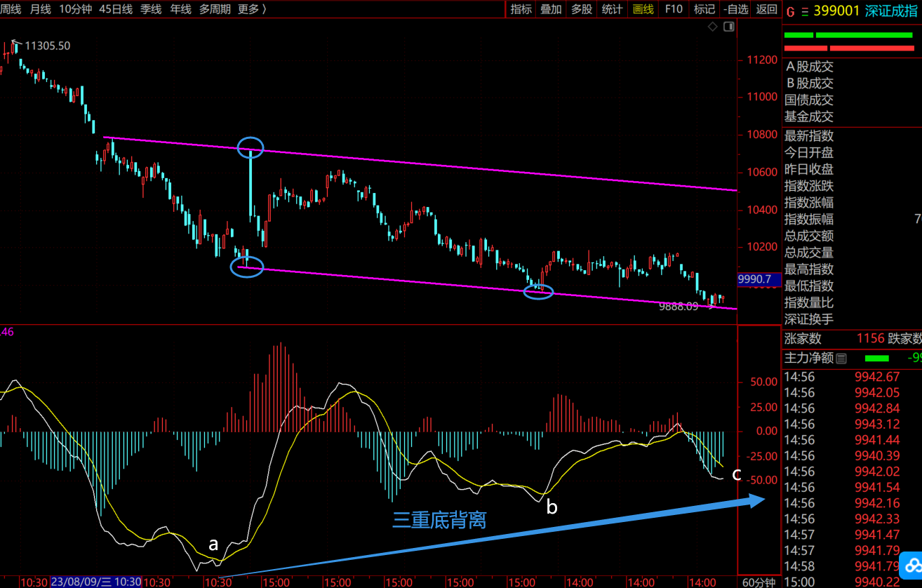The image size is (922, 588).
Task: Click the 50.00 MACD axis label
Action: [763, 382]
